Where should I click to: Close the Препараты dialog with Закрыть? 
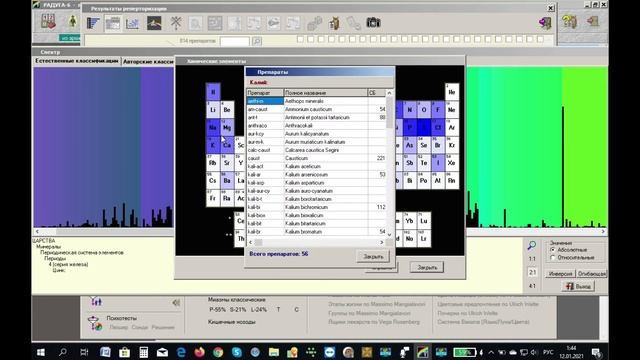coord(373,256)
